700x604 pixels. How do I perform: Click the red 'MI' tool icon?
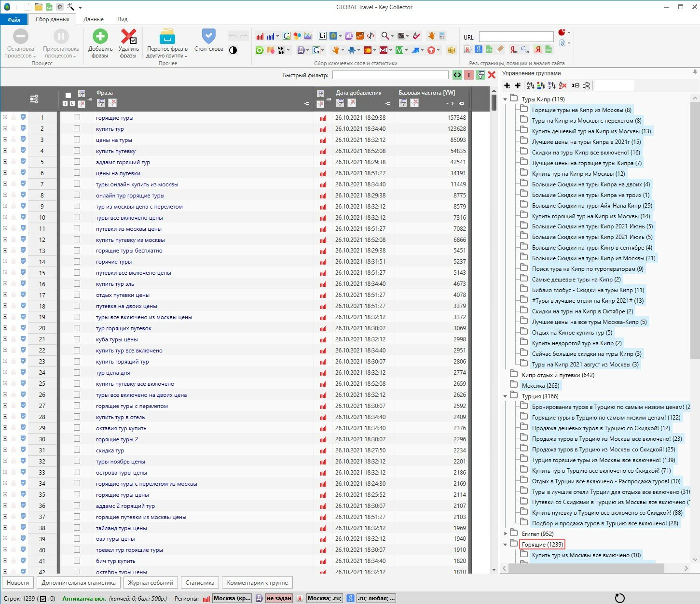pos(383,50)
